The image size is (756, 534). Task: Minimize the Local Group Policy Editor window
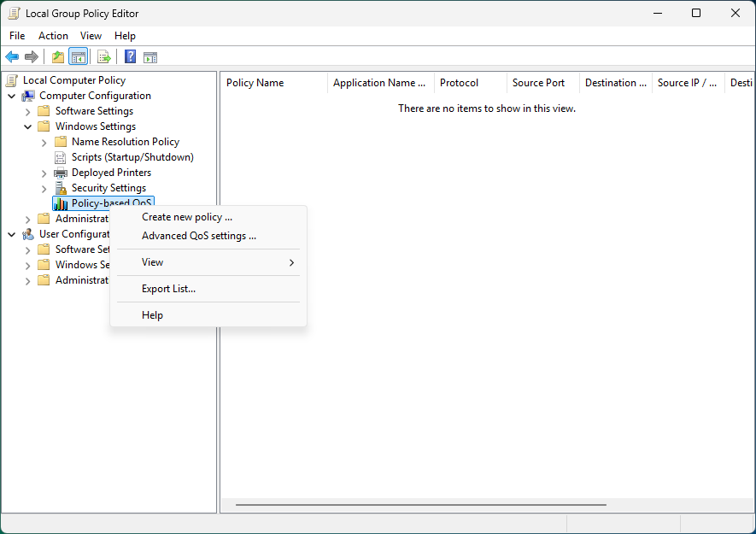point(658,13)
